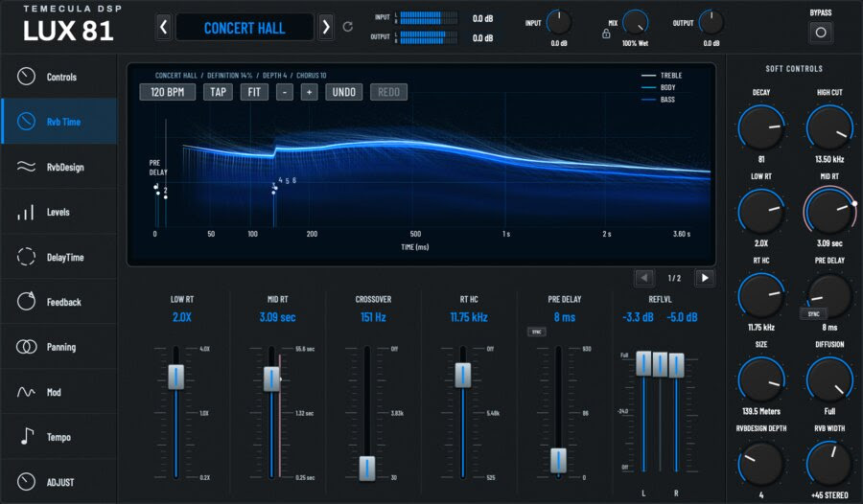This screenshot has height=504, width=863.
Task: Click the MID RT soft control knob
Action: pyautogui.click(x=829, y=212)
